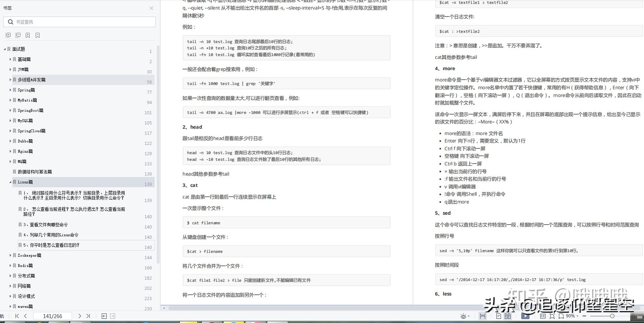644x323 pixels.
Task: Close the bookmarks panel with the X
Action: point(151,8)
